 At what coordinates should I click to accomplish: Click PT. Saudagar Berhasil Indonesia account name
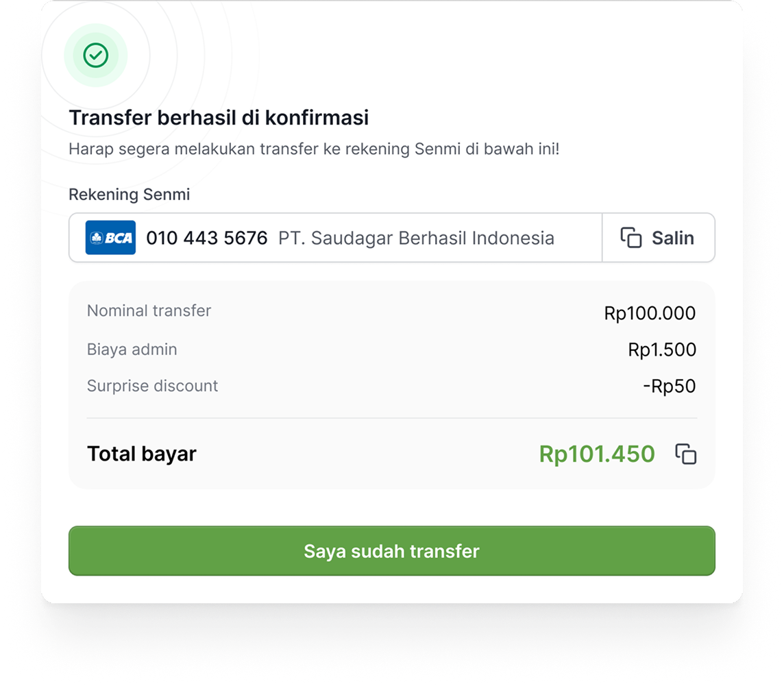416,238
